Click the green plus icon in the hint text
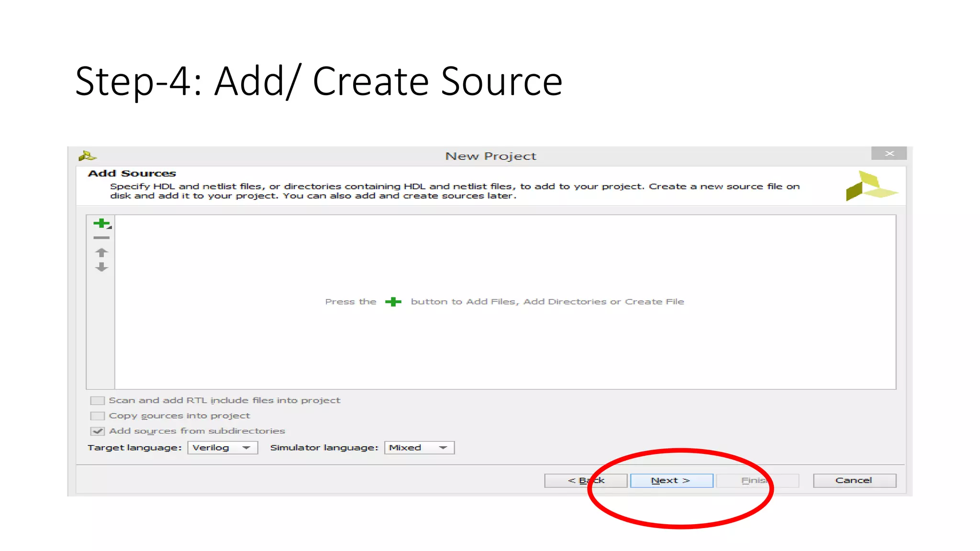The image size is (980, 551). pyautogui.click(x=393, y=302)
